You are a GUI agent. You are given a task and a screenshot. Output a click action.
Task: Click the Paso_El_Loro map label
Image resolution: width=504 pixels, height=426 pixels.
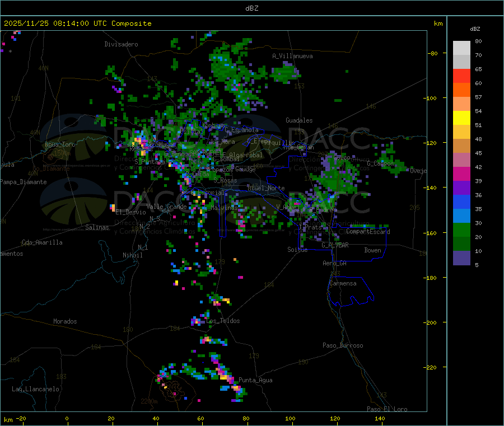[x=387, y=409]
